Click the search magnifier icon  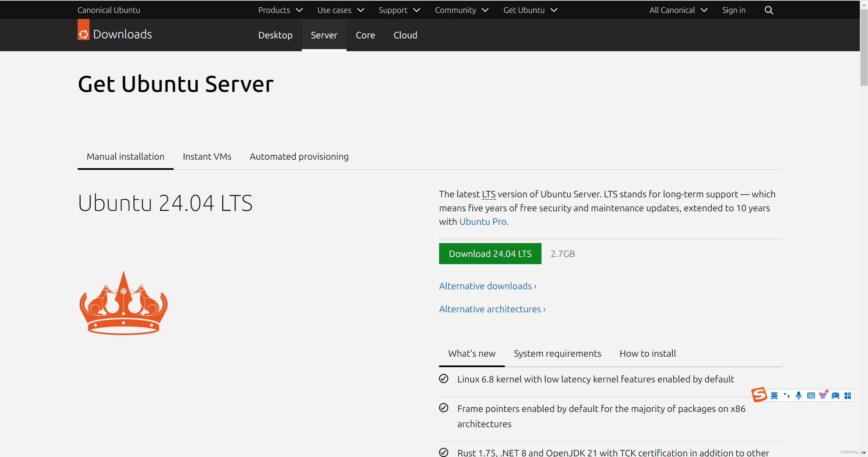(769, 10)
